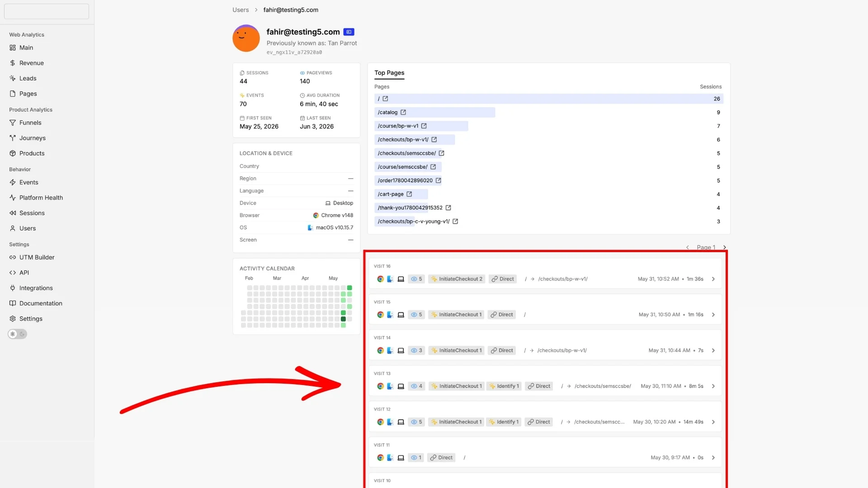The width and height of the screenshot is (868, 488).
Task: Go back to Users breadcrumb
Action: click(x=241, y=10)
